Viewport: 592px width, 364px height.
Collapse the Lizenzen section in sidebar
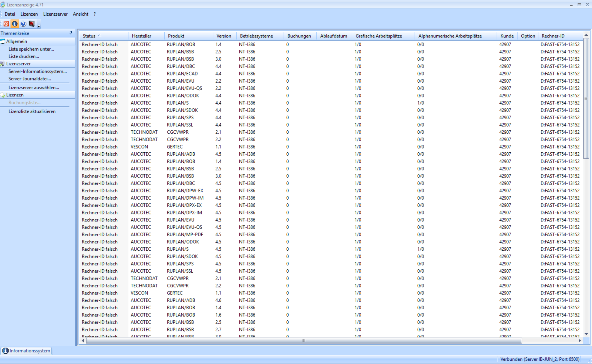(x=37, y=95)
